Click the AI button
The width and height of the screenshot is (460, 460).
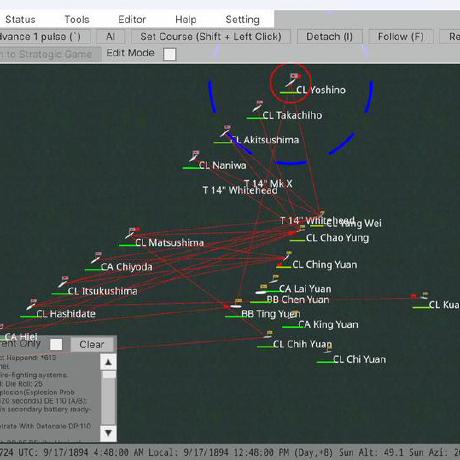[x=110, y=37]
